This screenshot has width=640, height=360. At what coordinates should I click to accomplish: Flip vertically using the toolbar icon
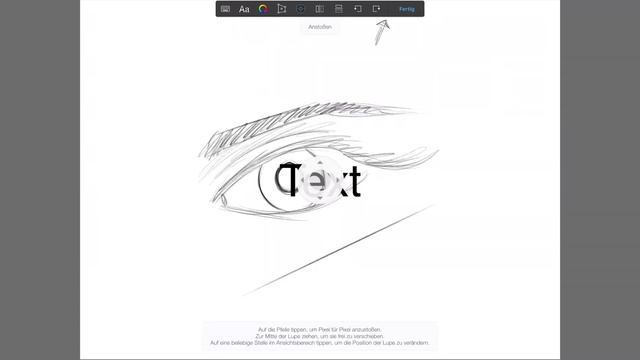338,9
